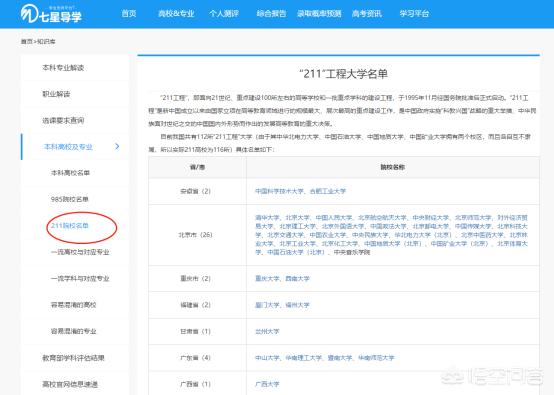Select 综合报告 in the top navigation bar
The height and width of the screenshot is (395, 554).
pos(271,14)
